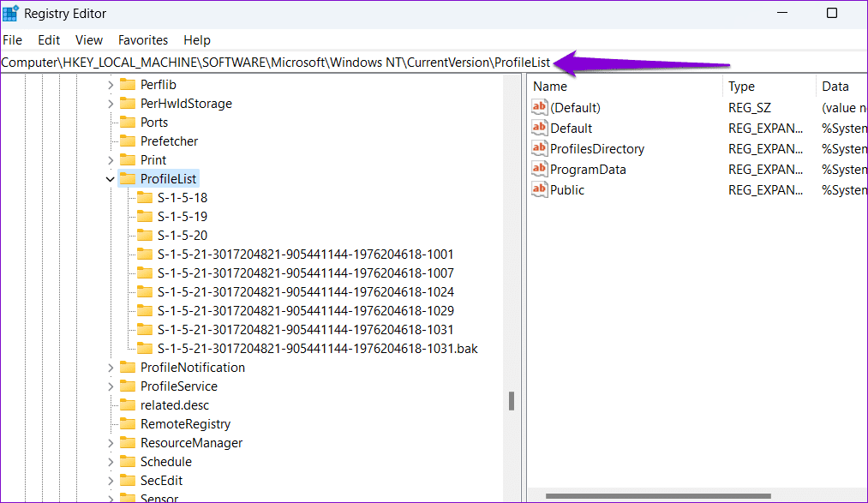Expand the Print key
The height and width of the screenshot is (503, 868).
click(111, 160)
